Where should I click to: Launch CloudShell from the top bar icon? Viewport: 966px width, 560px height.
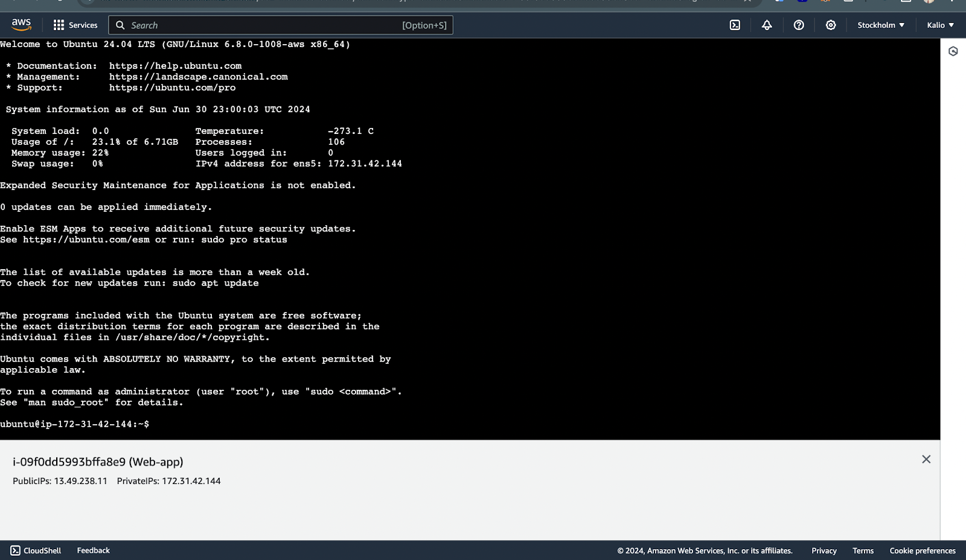click(x=735, y=25)
